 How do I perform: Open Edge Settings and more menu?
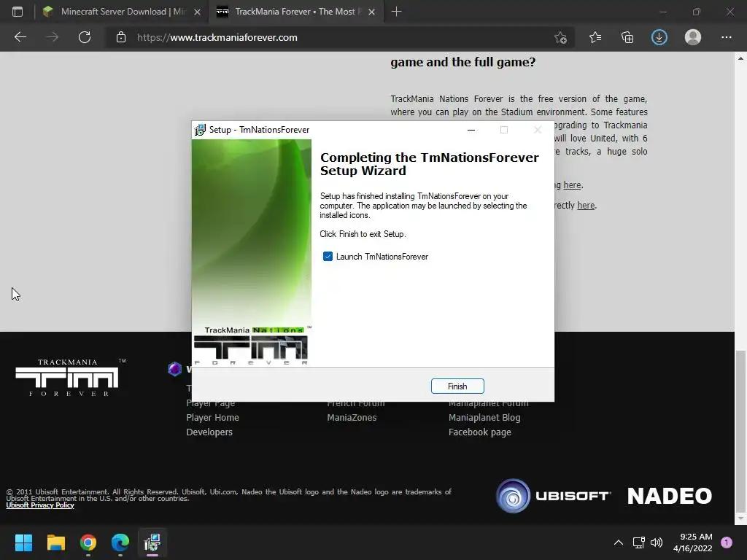(726, 37)
